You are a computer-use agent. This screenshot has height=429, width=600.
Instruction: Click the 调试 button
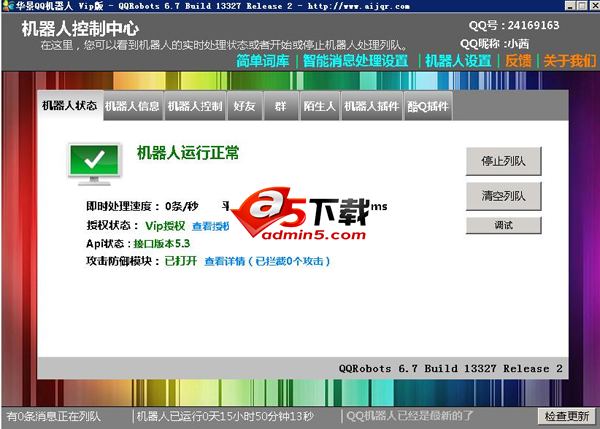coord(504,225)
